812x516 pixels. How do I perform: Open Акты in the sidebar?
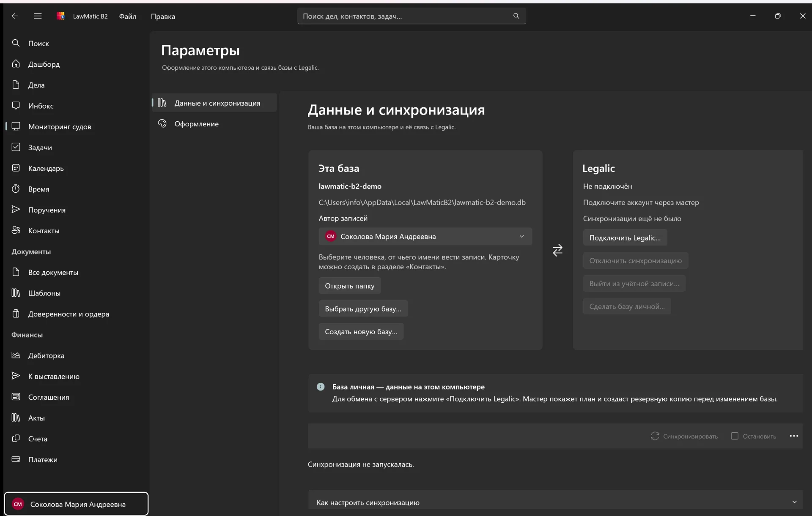76,418
